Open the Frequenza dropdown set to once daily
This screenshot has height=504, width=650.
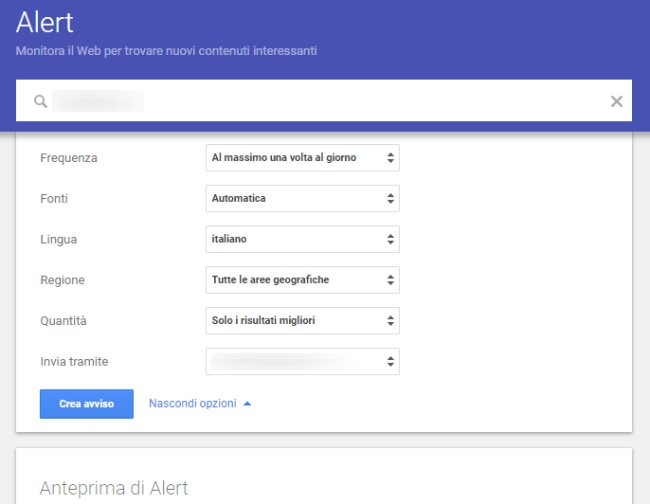302,157
